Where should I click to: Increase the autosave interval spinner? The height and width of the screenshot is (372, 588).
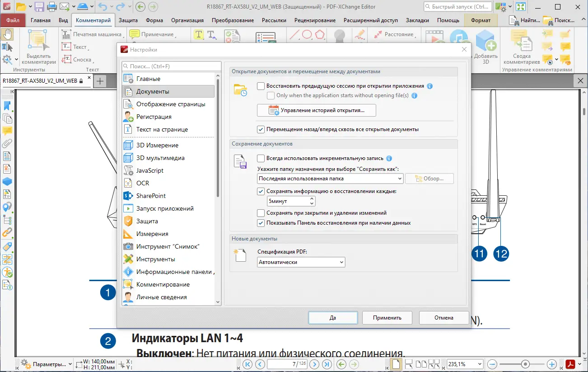(312, 199)
